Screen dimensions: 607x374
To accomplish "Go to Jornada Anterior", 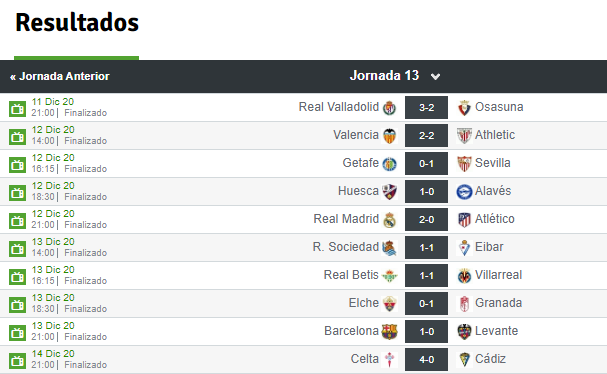I will 60,76.
